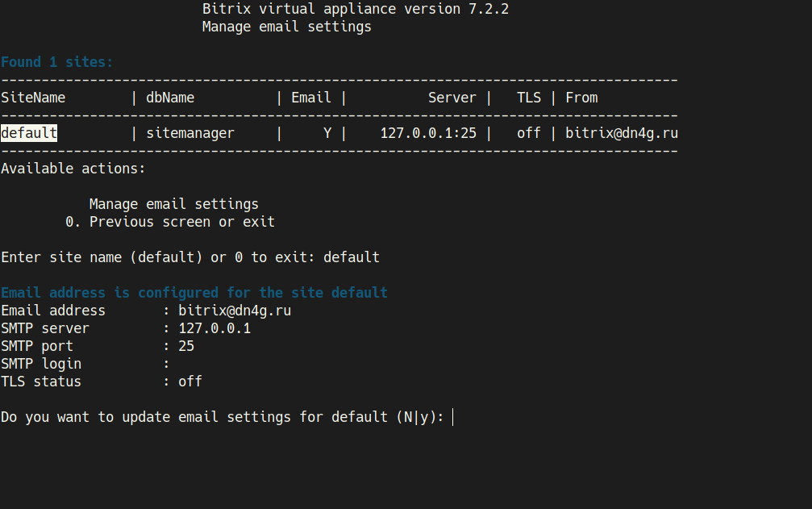This screenshot has width=812, height=509.
Task: Click the SMTP port value '25'
Action: [x=186, y=346]
